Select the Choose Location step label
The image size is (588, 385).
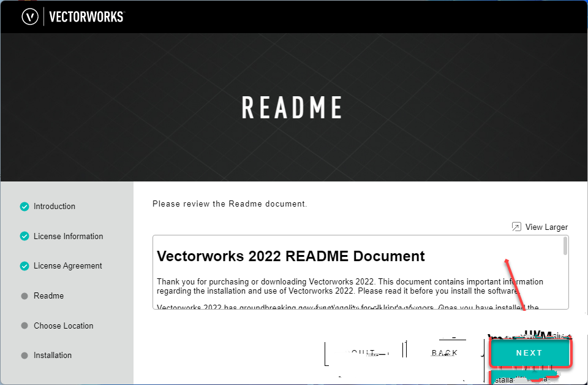63,326
